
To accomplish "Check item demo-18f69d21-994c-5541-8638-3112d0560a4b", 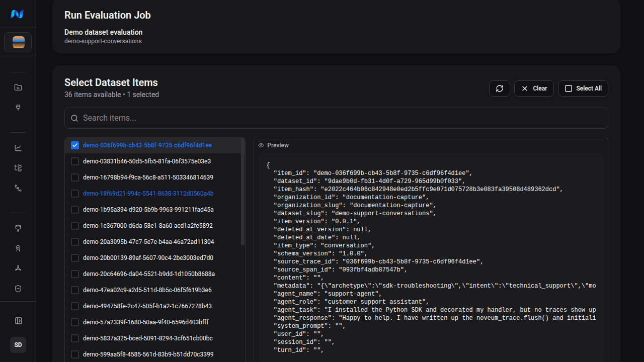I will [x=75, y=194].
